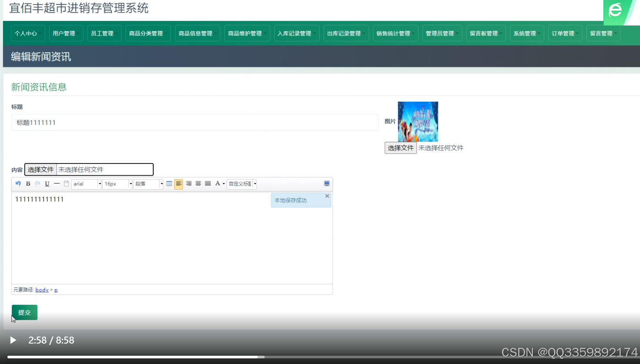Click 选择文件 button under the image

point(401,148)
